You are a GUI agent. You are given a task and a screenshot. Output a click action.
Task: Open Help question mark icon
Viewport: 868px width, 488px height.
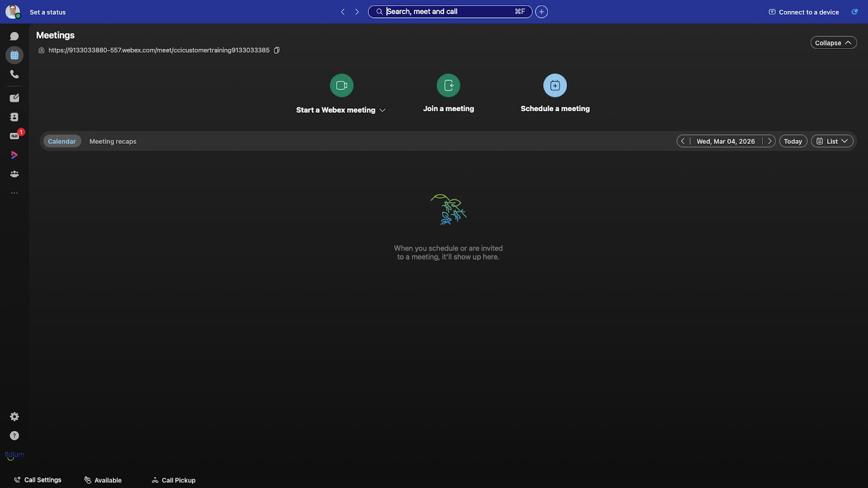(x=15, y=436)
